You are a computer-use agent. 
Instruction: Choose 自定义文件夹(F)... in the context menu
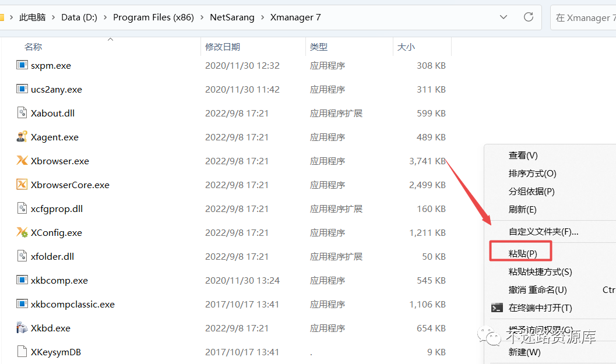pyautogui.click(x=543, y=232)
